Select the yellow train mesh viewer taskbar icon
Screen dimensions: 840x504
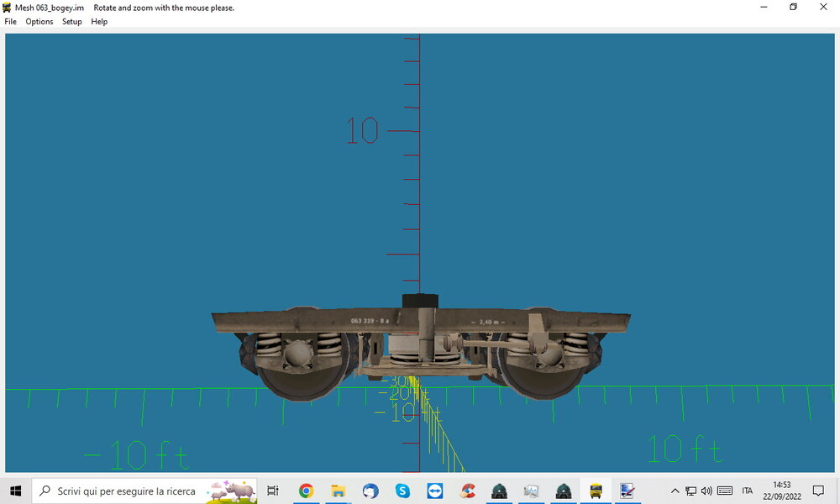596,491
